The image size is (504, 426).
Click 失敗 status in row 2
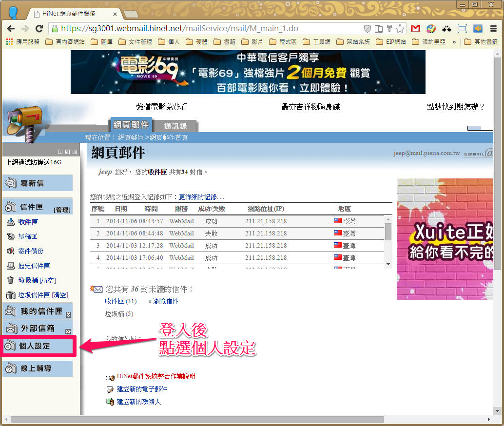point(211,233)
